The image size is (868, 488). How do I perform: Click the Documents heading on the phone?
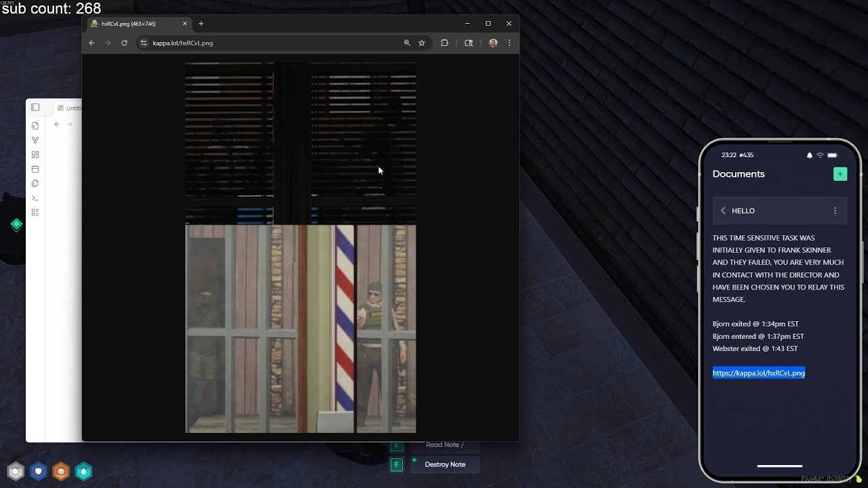[x=738, y=174]
